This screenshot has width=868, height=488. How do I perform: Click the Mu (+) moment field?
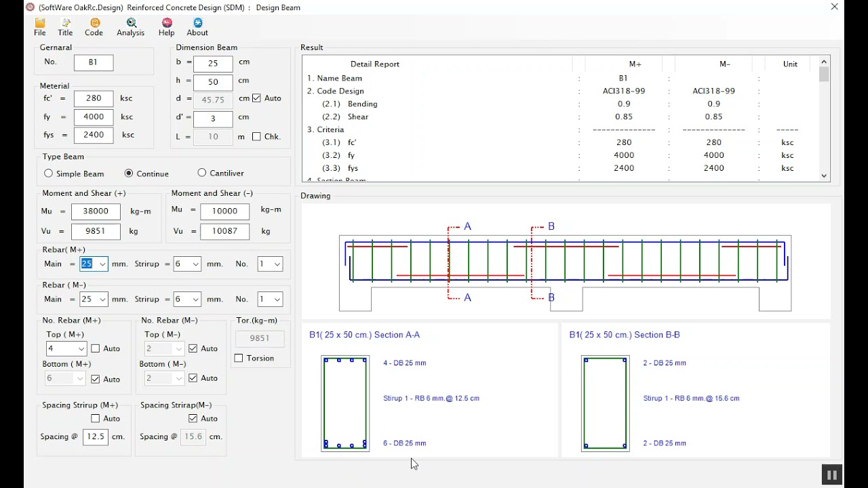(x=96, y=211)
